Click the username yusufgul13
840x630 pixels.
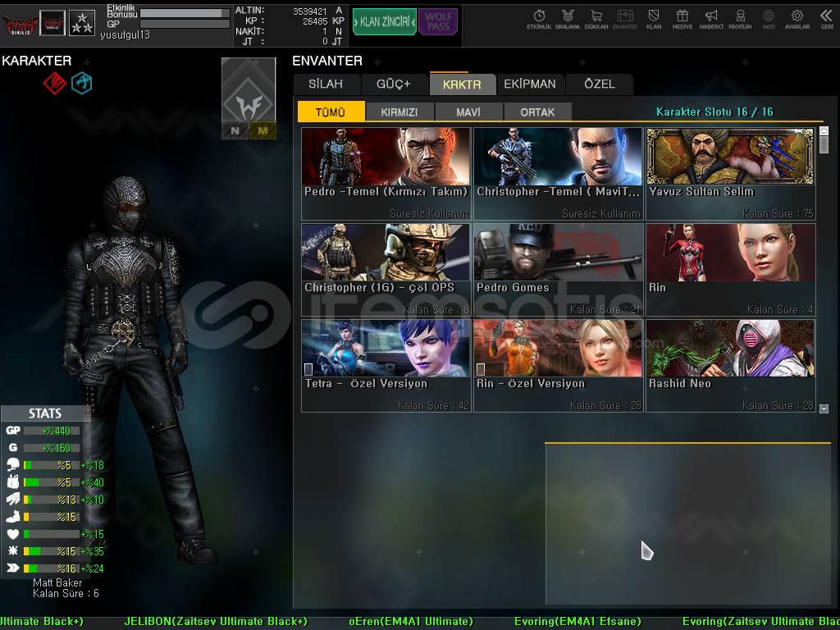coord(125,35)
